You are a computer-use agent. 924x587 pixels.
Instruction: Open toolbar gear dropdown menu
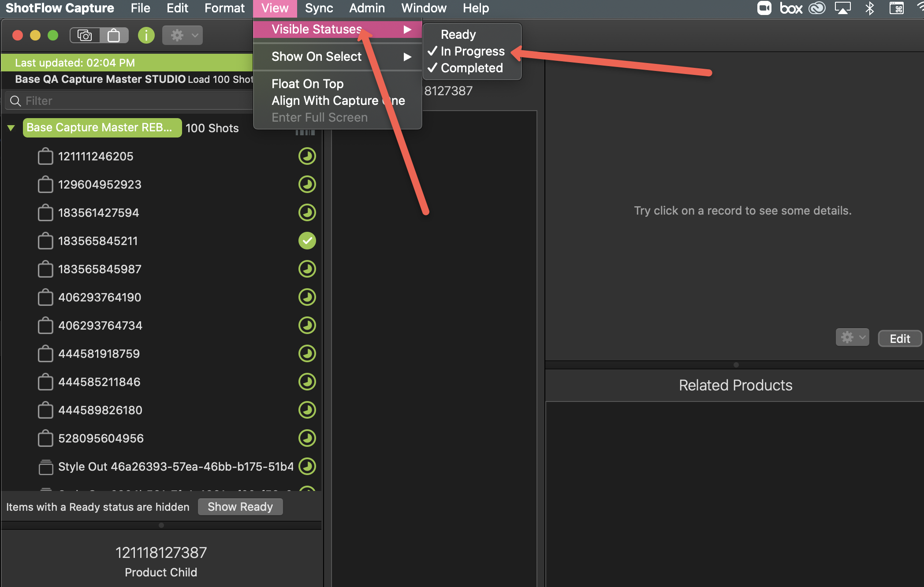click(183, 35)
